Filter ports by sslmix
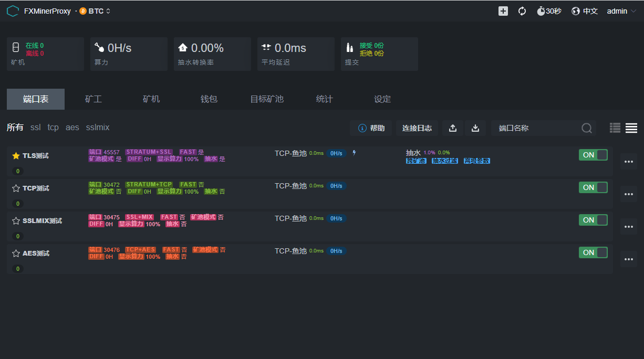 [x=98, y=128]
